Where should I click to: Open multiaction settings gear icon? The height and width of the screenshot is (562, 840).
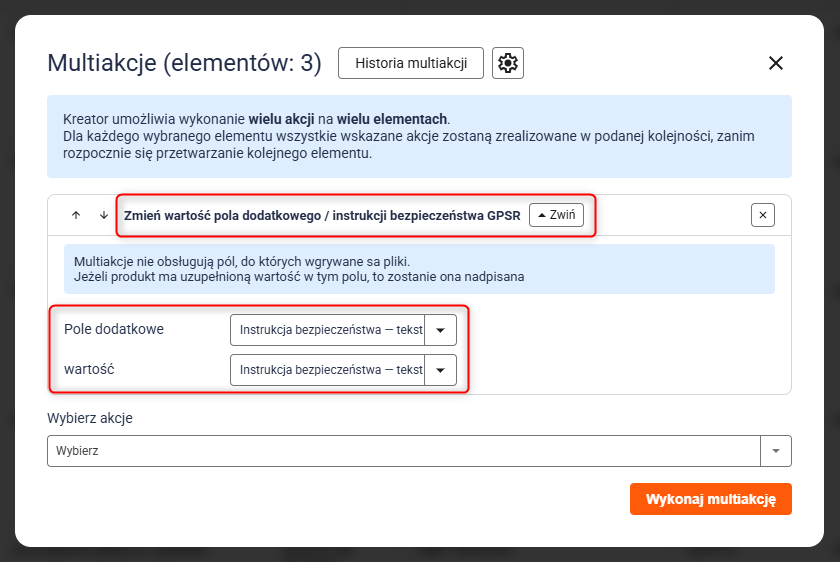508,63
